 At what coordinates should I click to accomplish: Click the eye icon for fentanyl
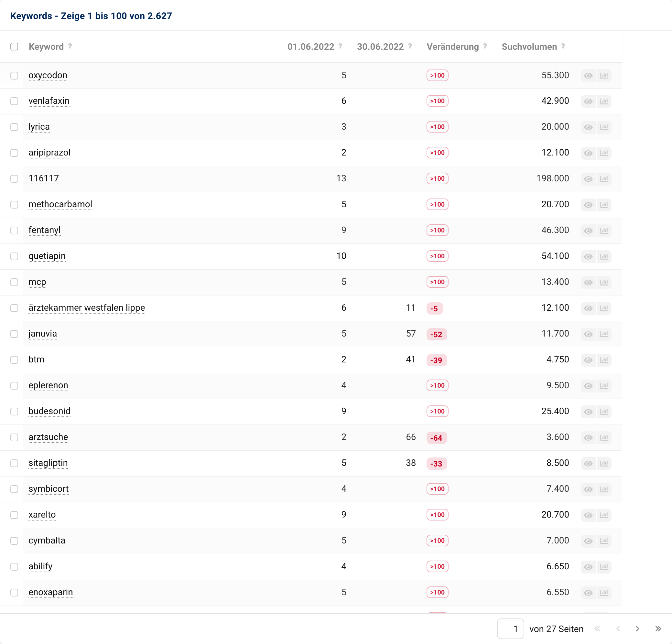[588, 231]
